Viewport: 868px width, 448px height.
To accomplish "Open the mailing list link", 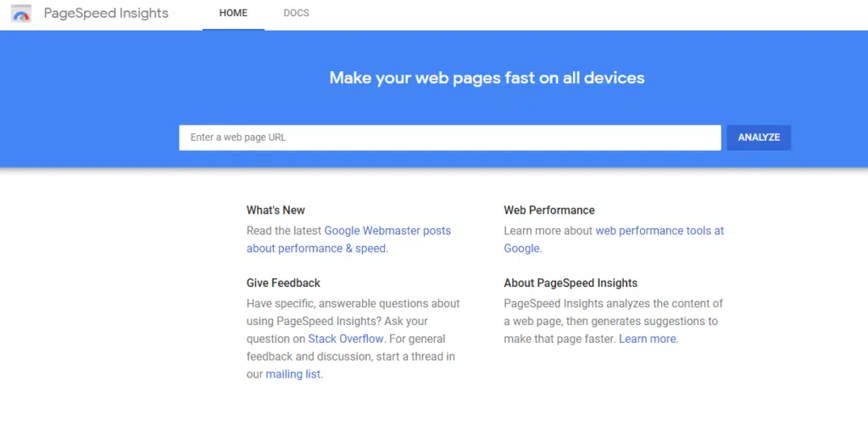I will coord(293,374).
